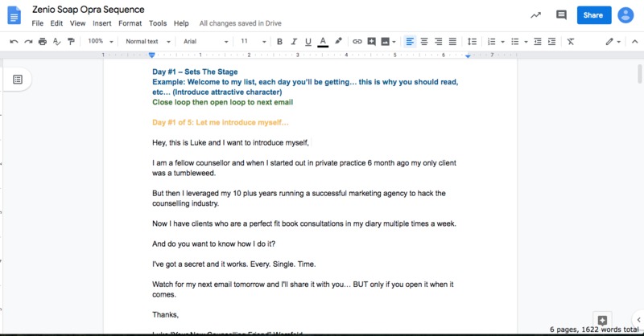This screenshot has width=644, height=336.
Task: Expand the side panel chevron
Action: pos(638,320)
